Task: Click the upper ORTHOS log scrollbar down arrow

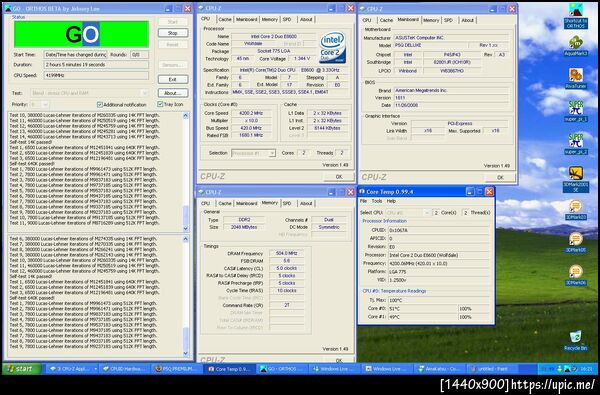Action: coord(186,229)
